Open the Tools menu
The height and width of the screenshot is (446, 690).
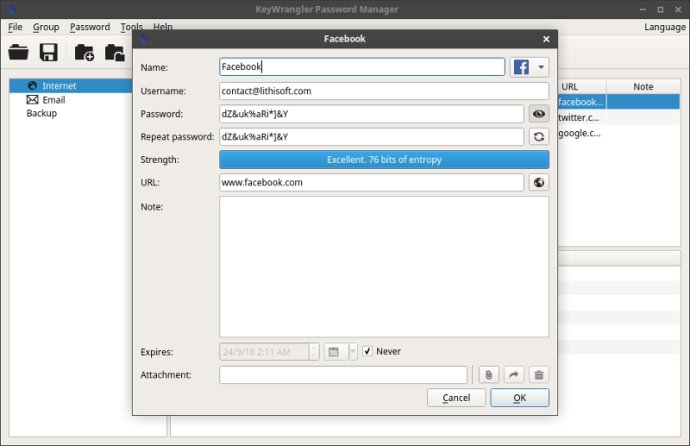pyautogui.click(x=132, y=27)
